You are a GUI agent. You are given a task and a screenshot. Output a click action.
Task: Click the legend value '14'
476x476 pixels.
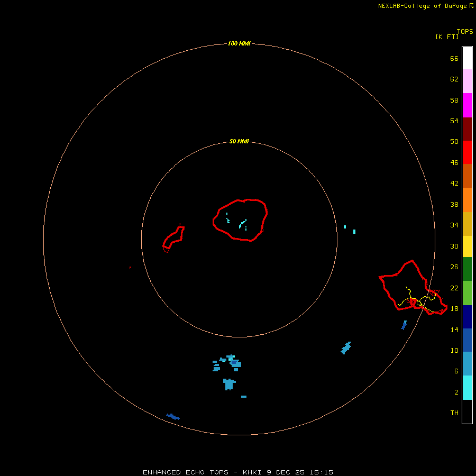(x=454, y=329)
